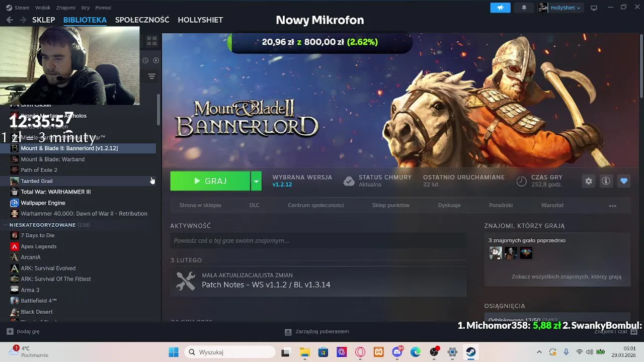The image size is (644, 362).
Task: Open OBS Studio from taskbar
Action: point(434,352)
